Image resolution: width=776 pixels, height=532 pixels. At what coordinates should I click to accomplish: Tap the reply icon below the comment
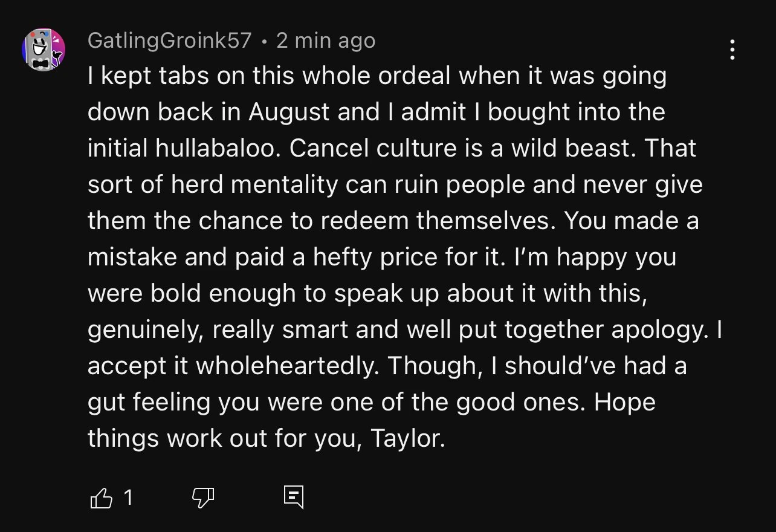tap(294, 497)
